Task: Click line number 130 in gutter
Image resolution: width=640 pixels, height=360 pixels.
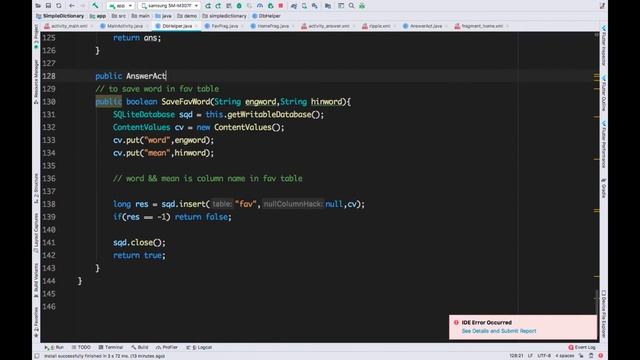Action: click(49, 102)
